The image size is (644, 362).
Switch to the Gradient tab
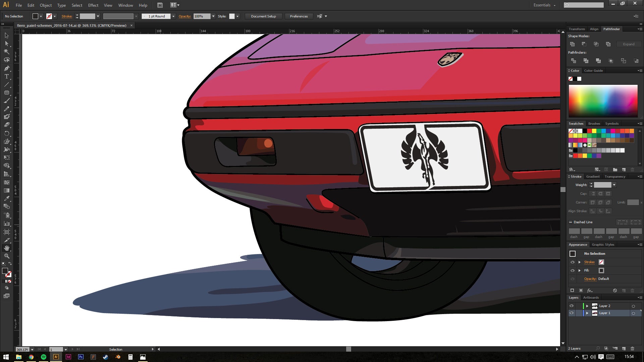click(x=593, y=177)
